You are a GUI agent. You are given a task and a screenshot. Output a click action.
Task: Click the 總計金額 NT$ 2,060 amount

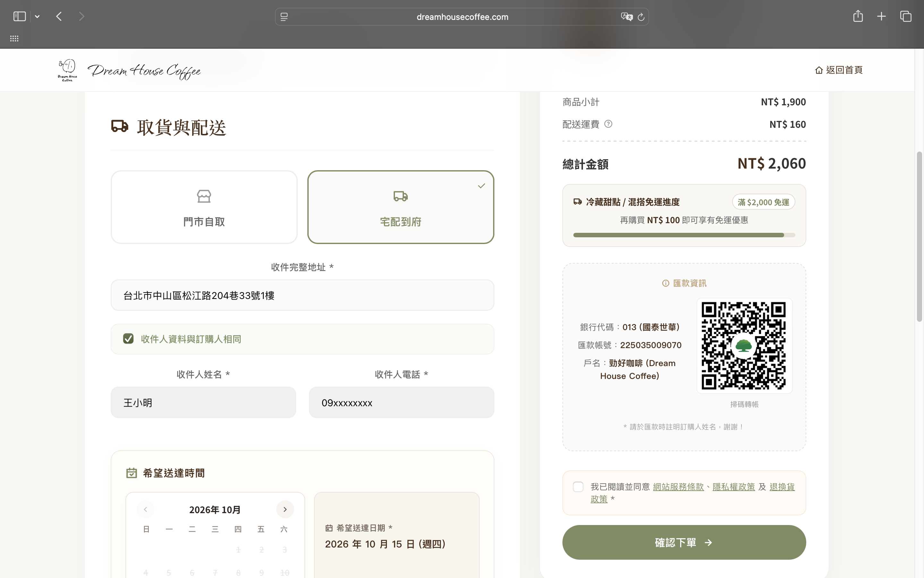click(x=771, y=164)
